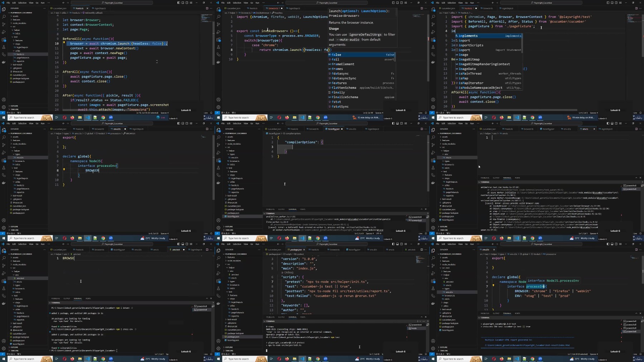The image size is (644, 362).
Task: Collapse TERMINAL section header in the center window
Action: tap(346, 213)
